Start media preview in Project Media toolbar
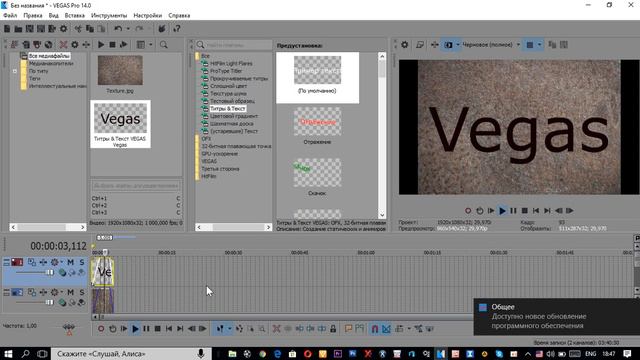 [x=101, y=44]
